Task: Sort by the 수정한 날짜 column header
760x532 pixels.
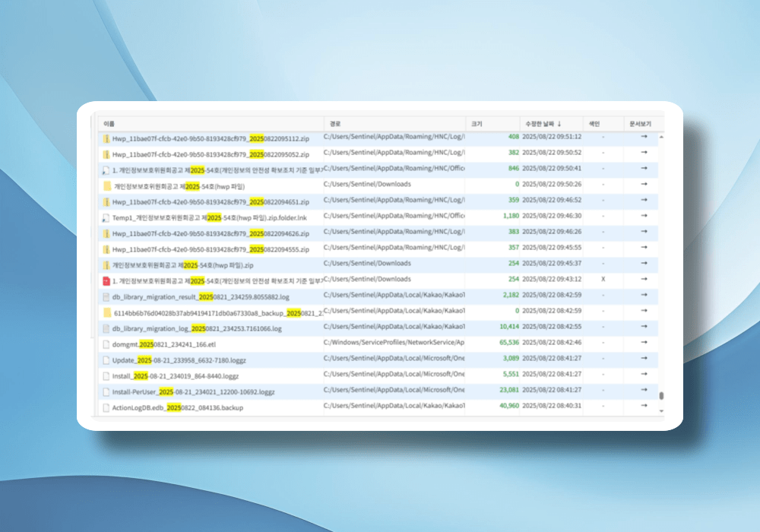Action: point(543,123)
